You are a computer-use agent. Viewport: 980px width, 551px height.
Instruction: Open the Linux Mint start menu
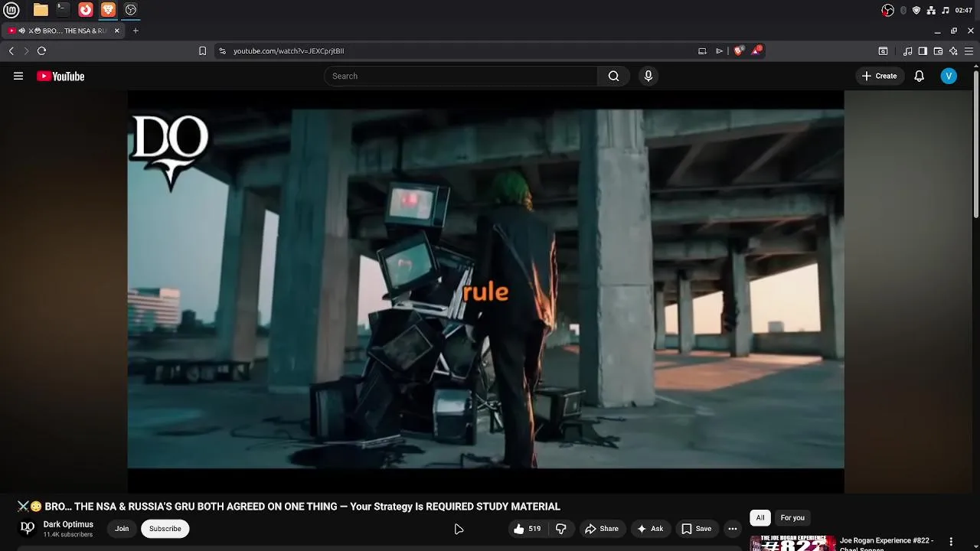[11, 10]
